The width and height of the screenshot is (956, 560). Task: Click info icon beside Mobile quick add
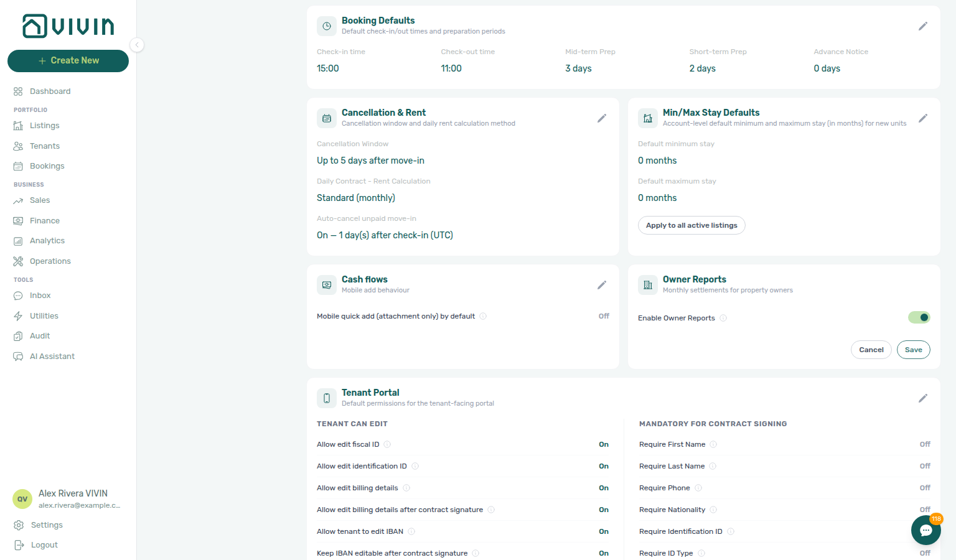pyautogui.click(x=483, y=316)
